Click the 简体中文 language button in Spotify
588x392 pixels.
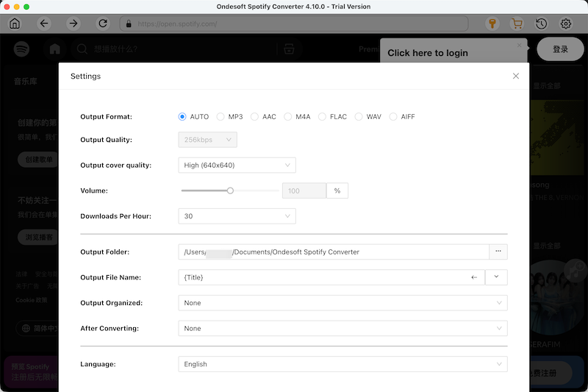(37, 328)
